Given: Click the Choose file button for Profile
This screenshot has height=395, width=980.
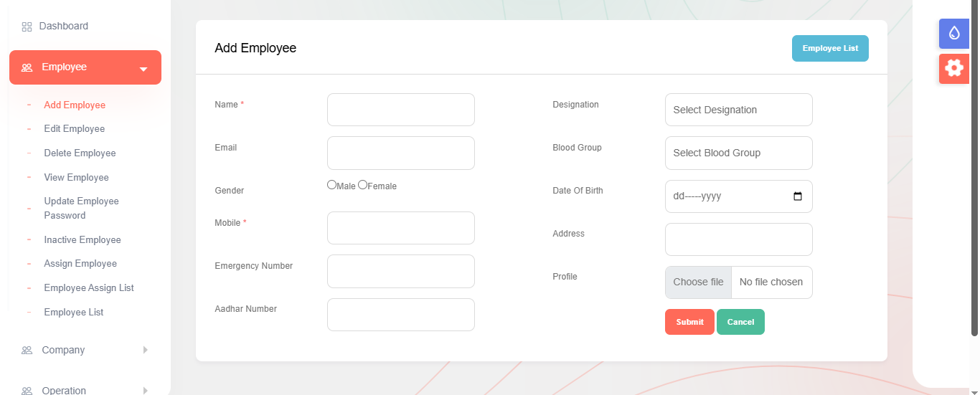Looking at the screenshot, I should point(698,282).
